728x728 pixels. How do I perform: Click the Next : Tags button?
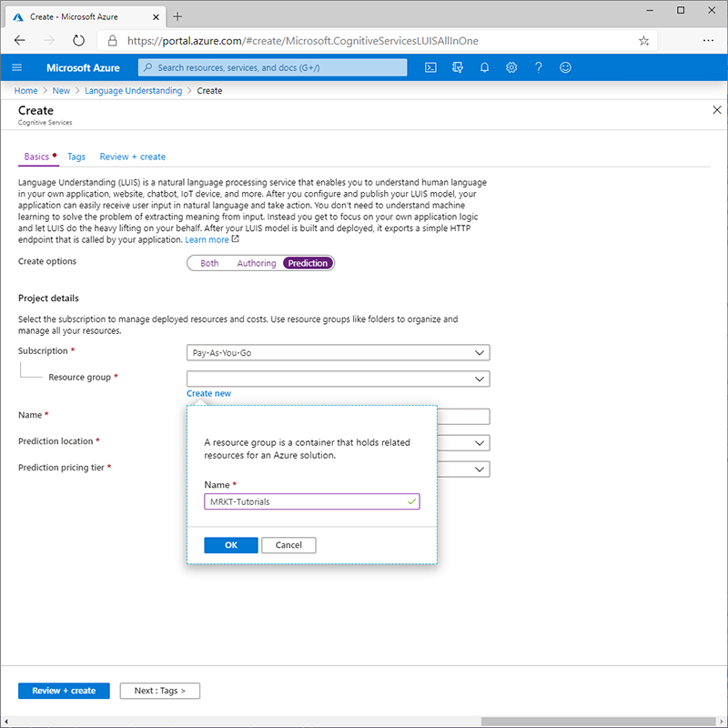pyautogui.click(x=160, y=691)
